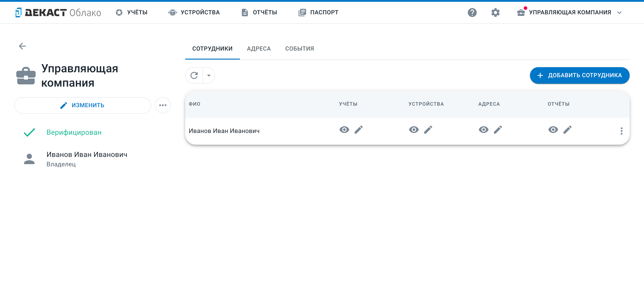Viewport: 644px width, 291px height.
Task: Open the УЧЁТЫ menu section
Action: 131,13
